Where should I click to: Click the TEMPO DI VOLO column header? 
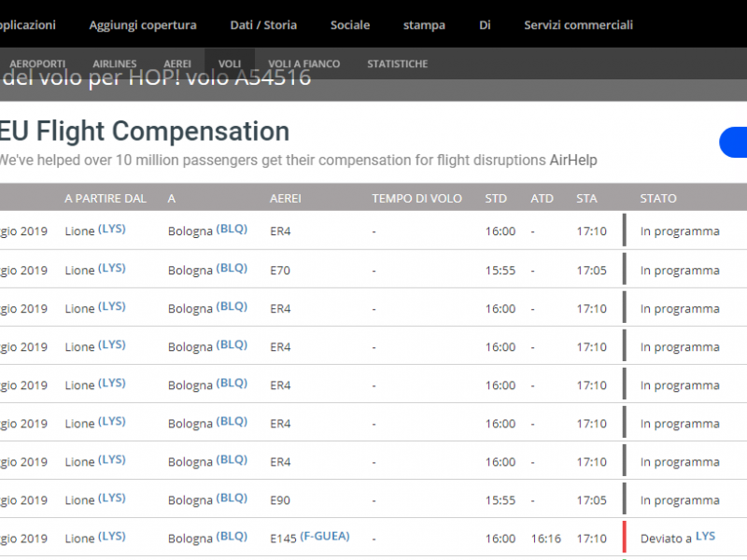[416, 198]
